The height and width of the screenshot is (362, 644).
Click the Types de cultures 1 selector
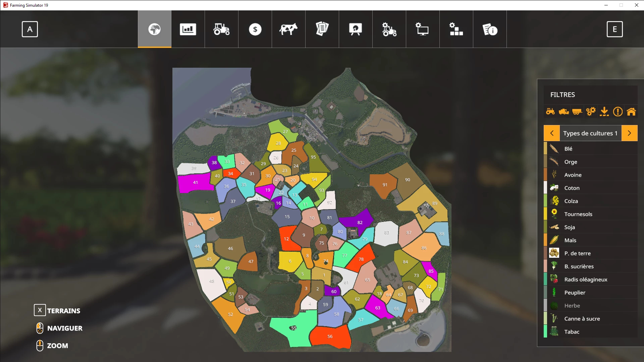pos(590,133)
